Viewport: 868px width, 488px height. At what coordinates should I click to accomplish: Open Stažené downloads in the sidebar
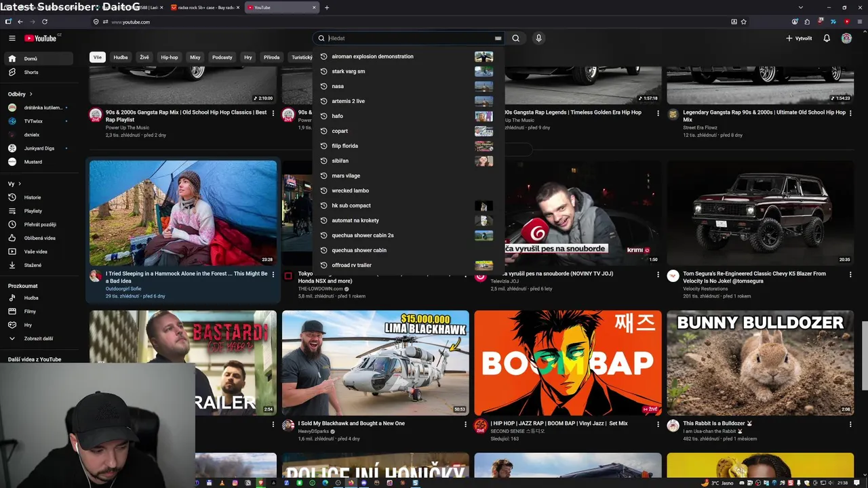(x=40, y=265)
